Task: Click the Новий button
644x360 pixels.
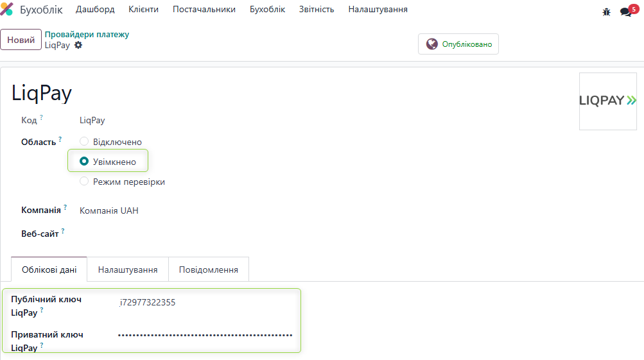Action: tap(21, 40)
